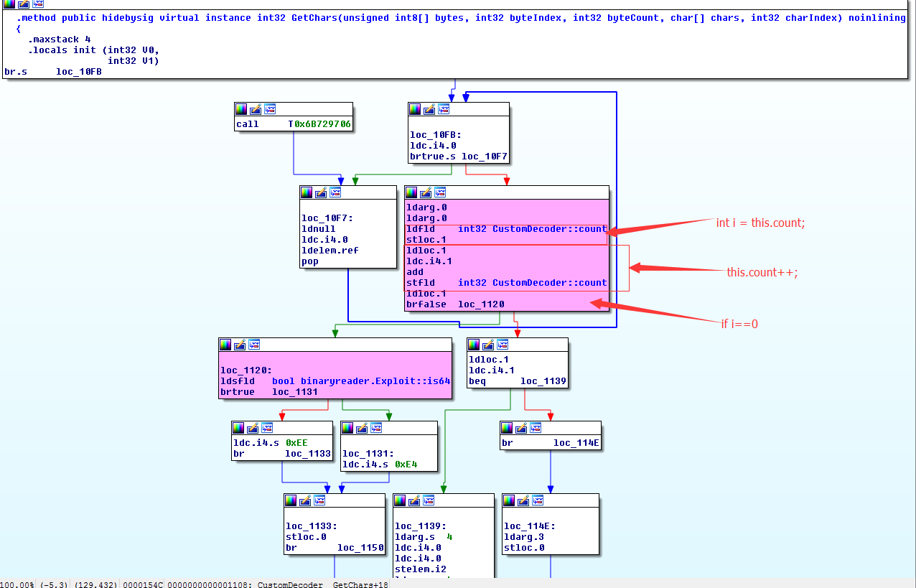Open the pencil edit icon on the loc_1131 node
The image size is (916, 588).
(x=363, y=427)
